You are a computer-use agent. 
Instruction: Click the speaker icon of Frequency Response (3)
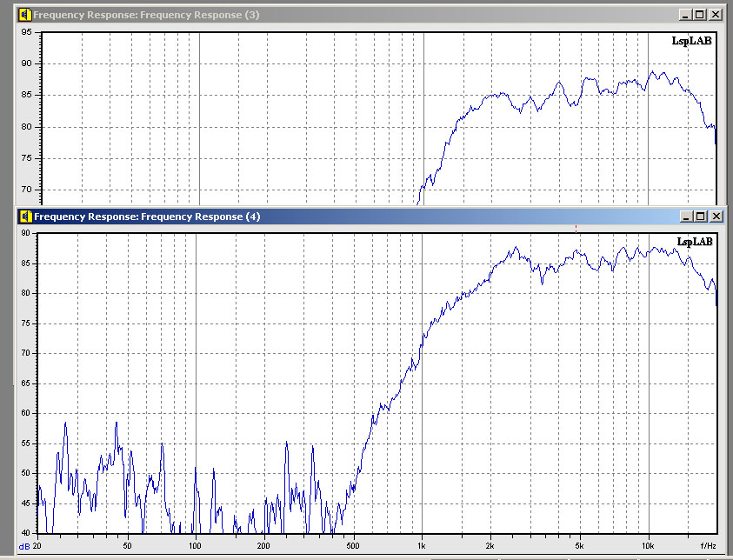click(x=24, y=15)
